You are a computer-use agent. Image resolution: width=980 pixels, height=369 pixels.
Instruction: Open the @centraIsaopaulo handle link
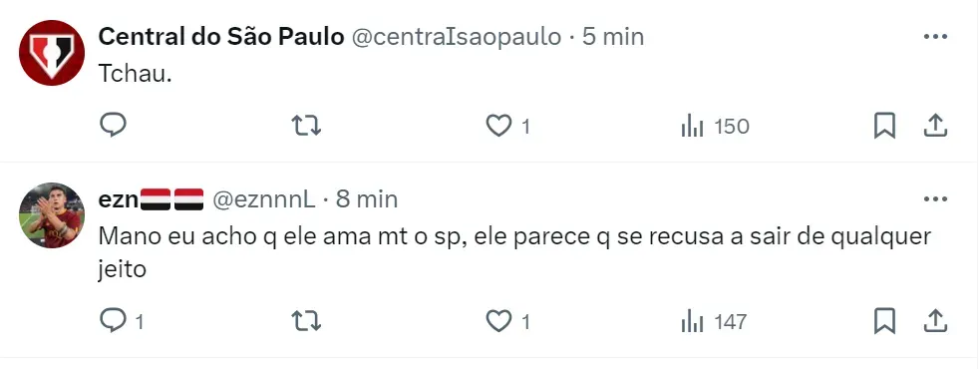point(457,37)
